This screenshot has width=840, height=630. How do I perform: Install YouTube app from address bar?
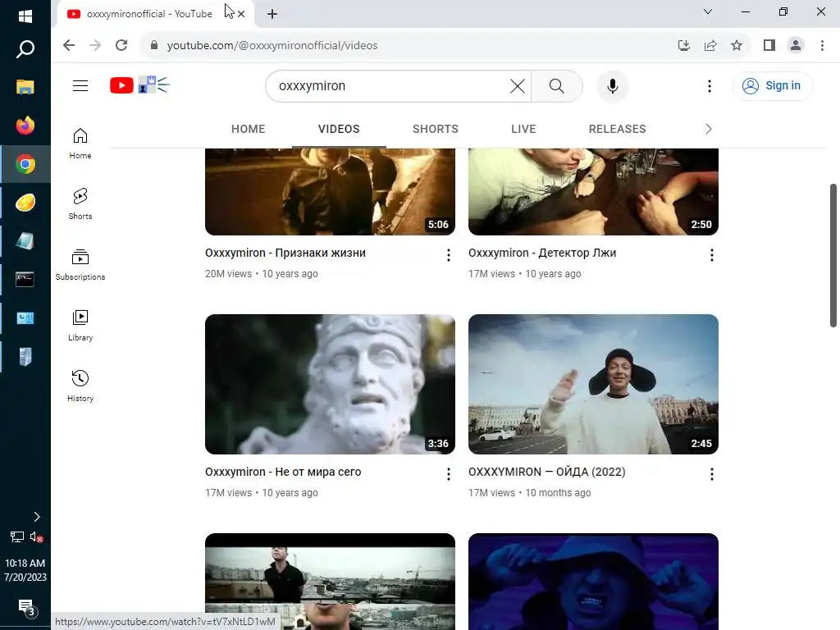pyautogui.click(x=683, y=46)
